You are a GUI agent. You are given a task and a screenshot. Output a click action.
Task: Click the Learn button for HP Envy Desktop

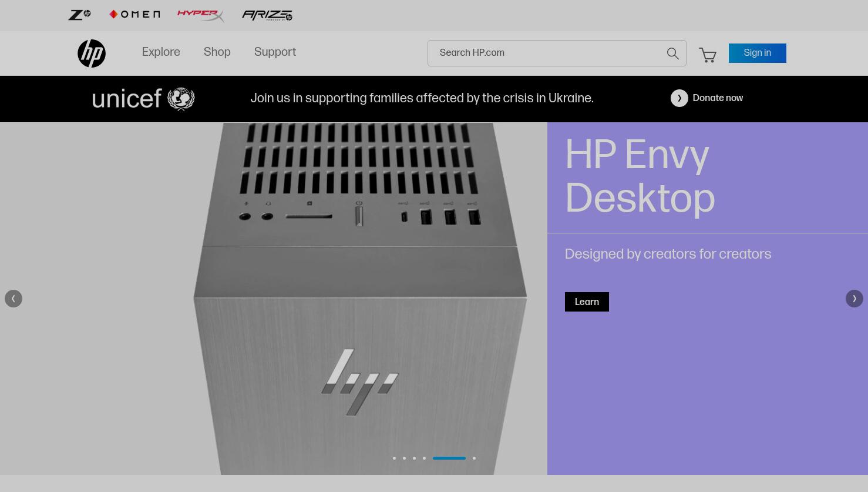click(x=587, y=302)
